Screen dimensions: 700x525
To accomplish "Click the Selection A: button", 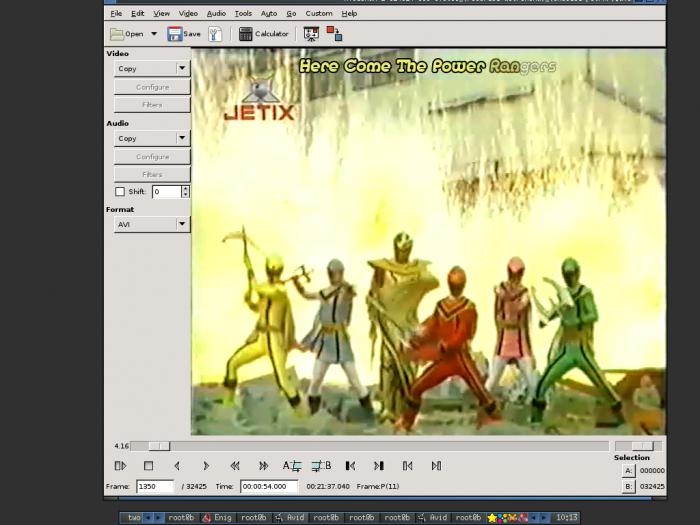I will 628,471.
